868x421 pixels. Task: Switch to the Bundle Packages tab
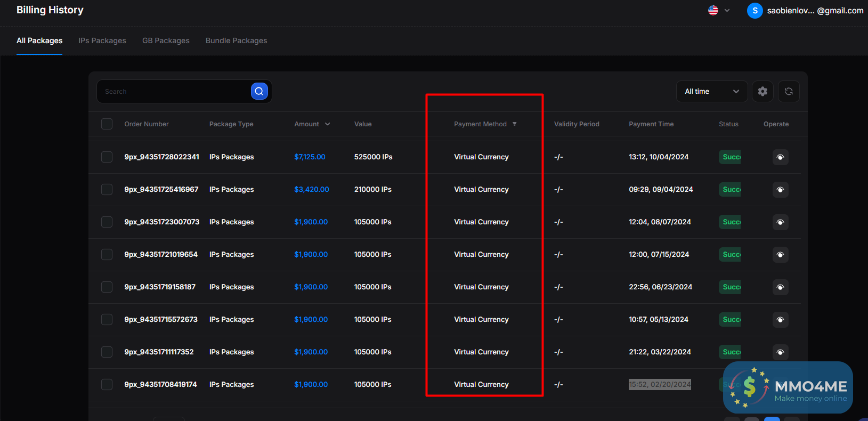(236, 41)
